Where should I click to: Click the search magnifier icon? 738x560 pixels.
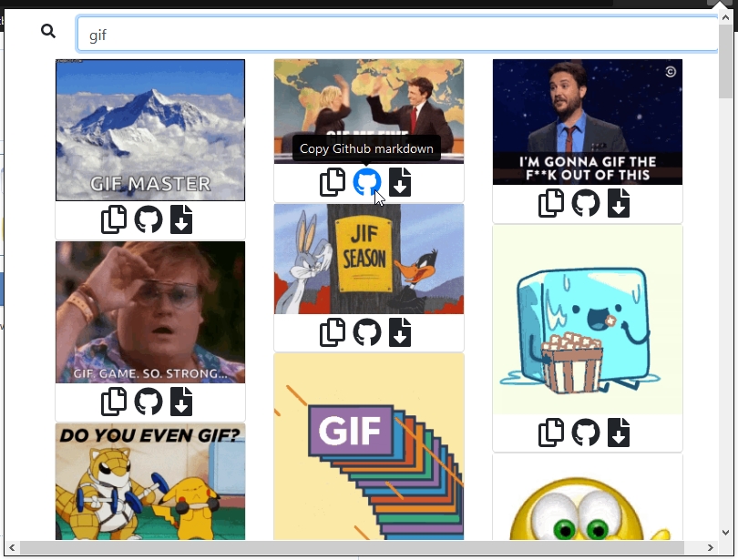click(48, 31)
